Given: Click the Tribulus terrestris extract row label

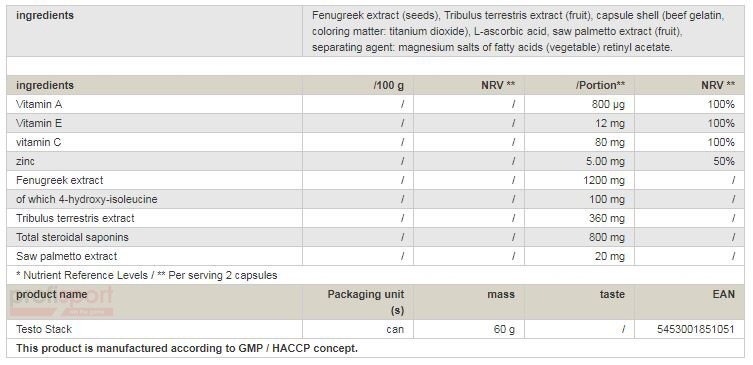Looking at the screenshot, I should [x=75, y=219].
